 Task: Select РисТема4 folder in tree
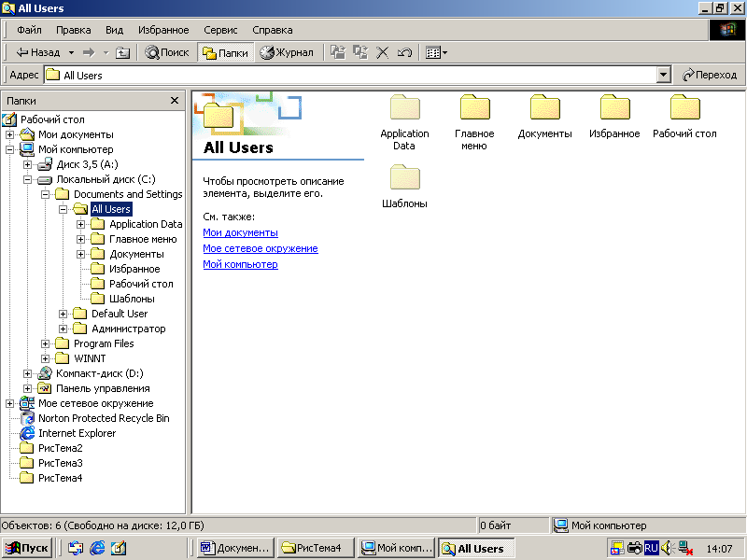(60, 478)
